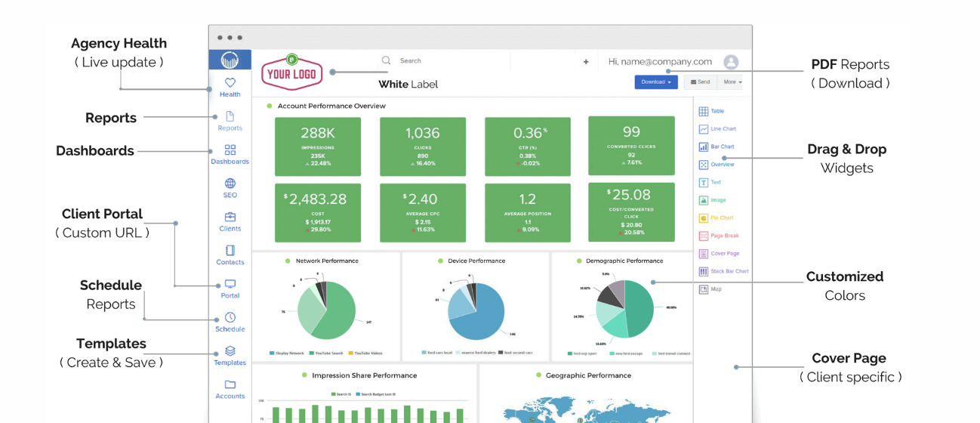Open the Reports sidebar icon
Image resolution: width=980 pixels, height=423 pixels.
[x=230, y=121]
